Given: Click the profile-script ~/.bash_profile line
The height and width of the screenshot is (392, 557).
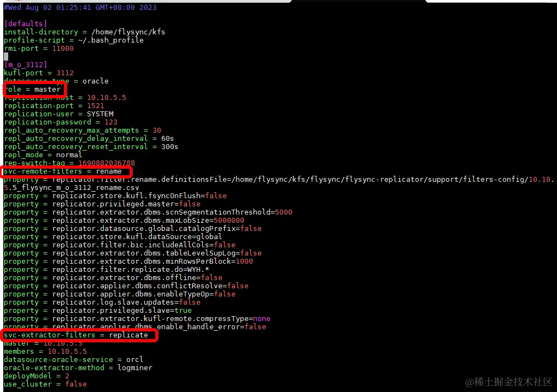Looking at the screenshot, I should (74, 40).
